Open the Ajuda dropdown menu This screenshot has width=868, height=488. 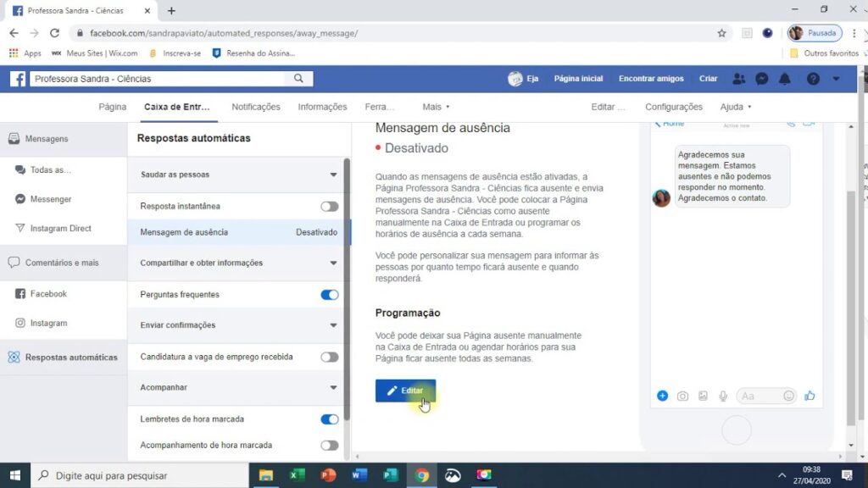click(x=736, y=107)
